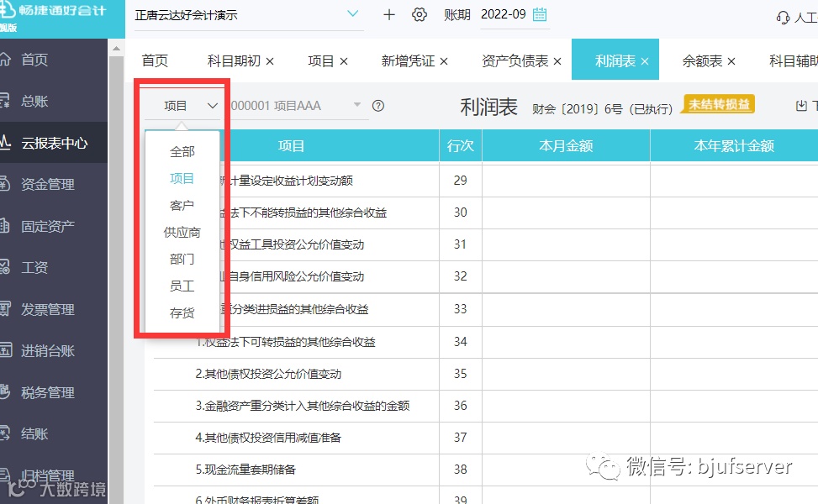Close the 项目 tab
The image size is (818, 504).
tap(343, 61)
